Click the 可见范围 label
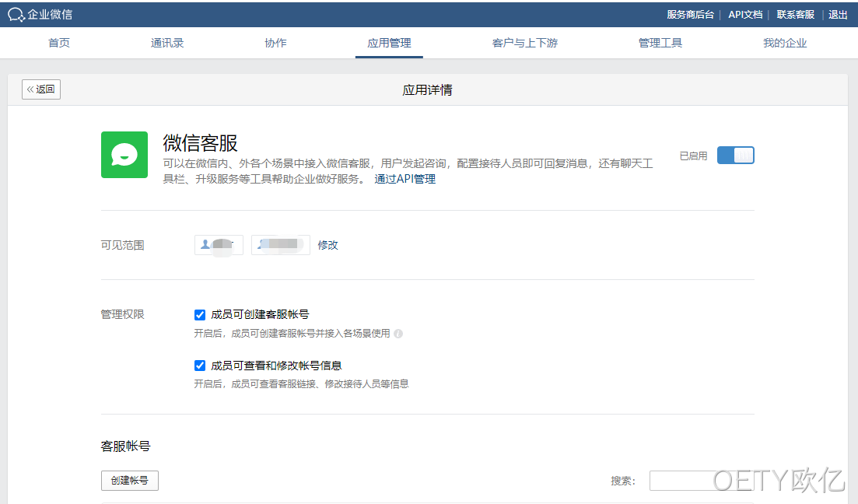 (123, 245)
